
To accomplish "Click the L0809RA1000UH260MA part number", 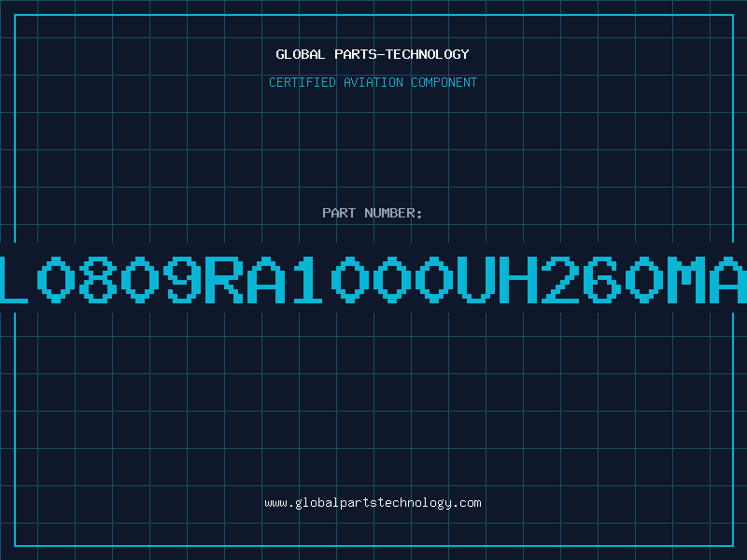I will (373, 279).
